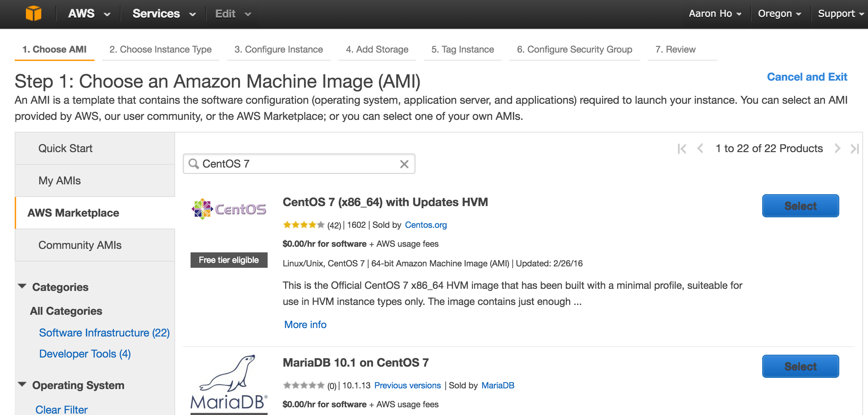This screenshot has height=415, width=868.
Task: Open the Centos.org seller link
Action: tap(426, 225)
